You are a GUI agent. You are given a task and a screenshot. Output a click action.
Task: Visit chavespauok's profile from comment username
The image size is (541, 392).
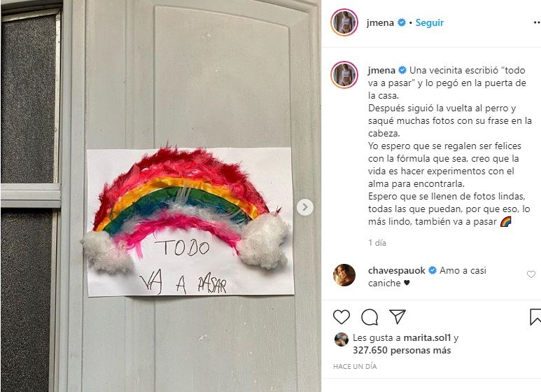click(x=396, y=270)
